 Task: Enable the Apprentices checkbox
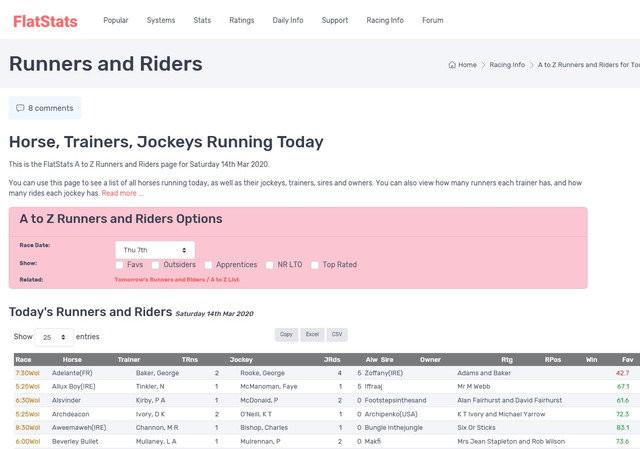[208, 265]
